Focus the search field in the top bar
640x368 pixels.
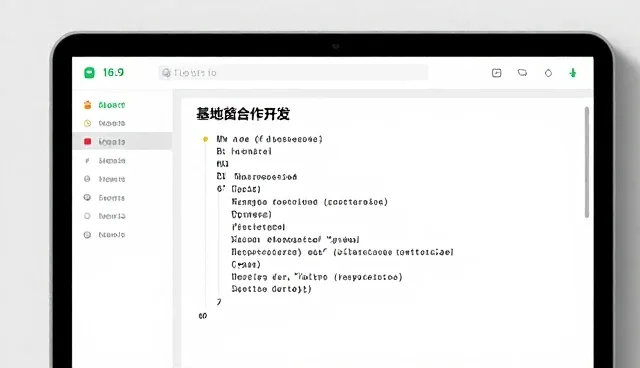tap(293, 73)
